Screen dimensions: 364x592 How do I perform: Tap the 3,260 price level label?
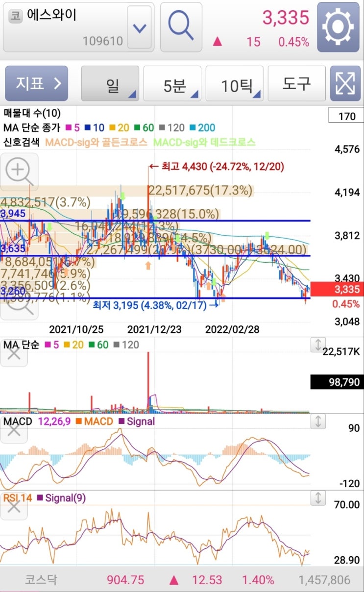click(x=12, y=291)
